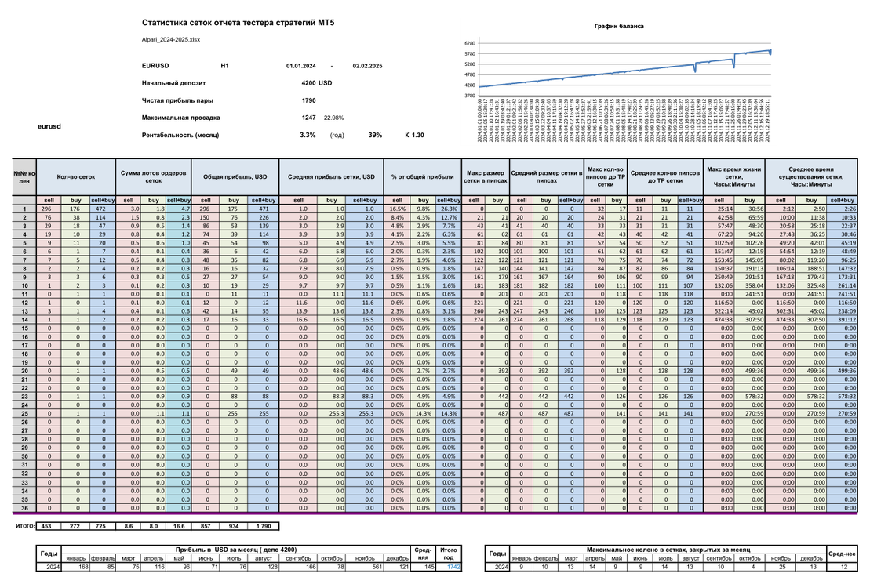Click totals cell 934
Viewport: 870px width, 588px height.
234,526
